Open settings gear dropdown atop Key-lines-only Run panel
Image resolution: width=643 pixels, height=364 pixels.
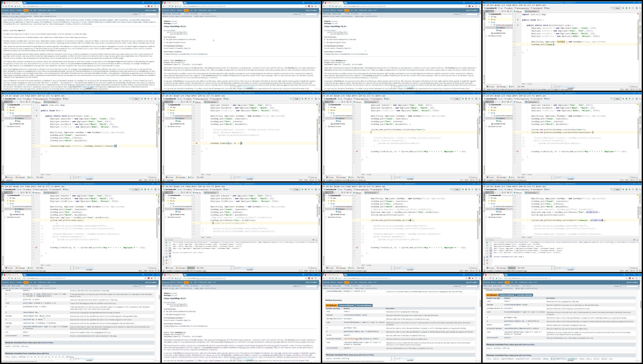[313, 240]
